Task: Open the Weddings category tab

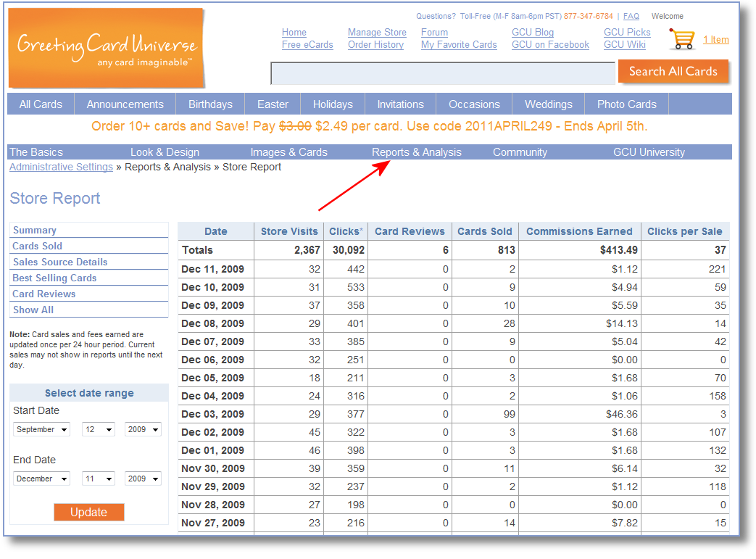Action: (x=549, y=104)
